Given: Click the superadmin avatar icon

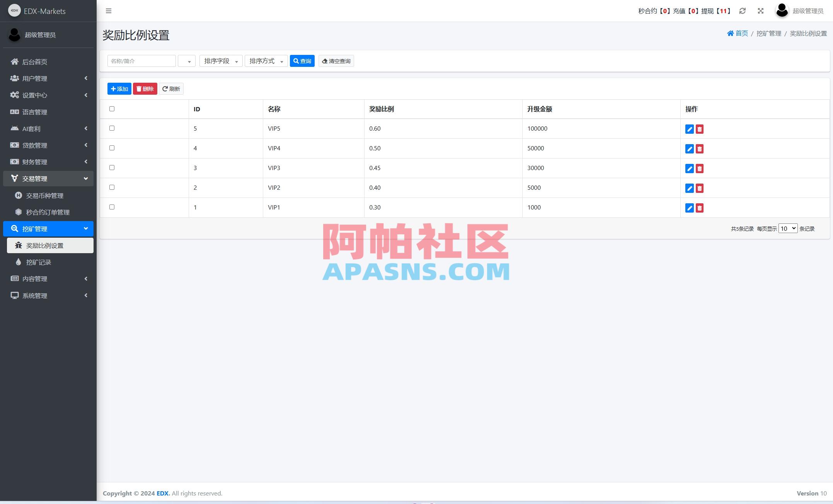Looking at the screenshot, I should [x=782, y=11].
